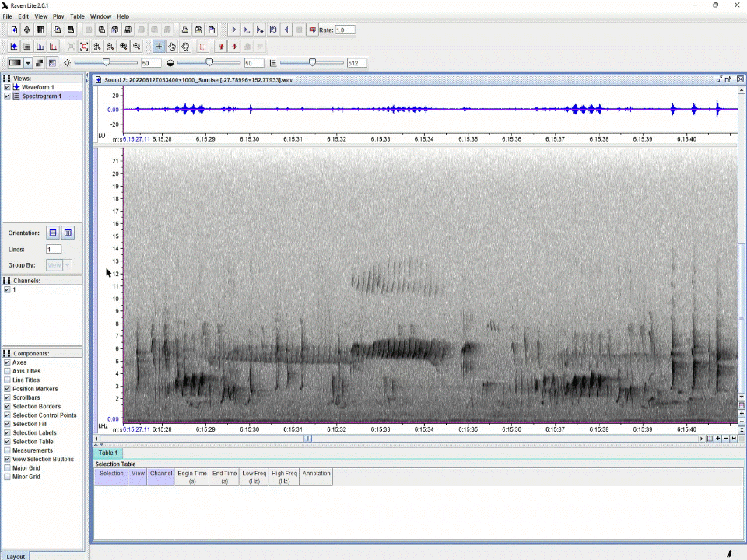
Task: Click the Zoom In Y icon
Action: (124, 47)
